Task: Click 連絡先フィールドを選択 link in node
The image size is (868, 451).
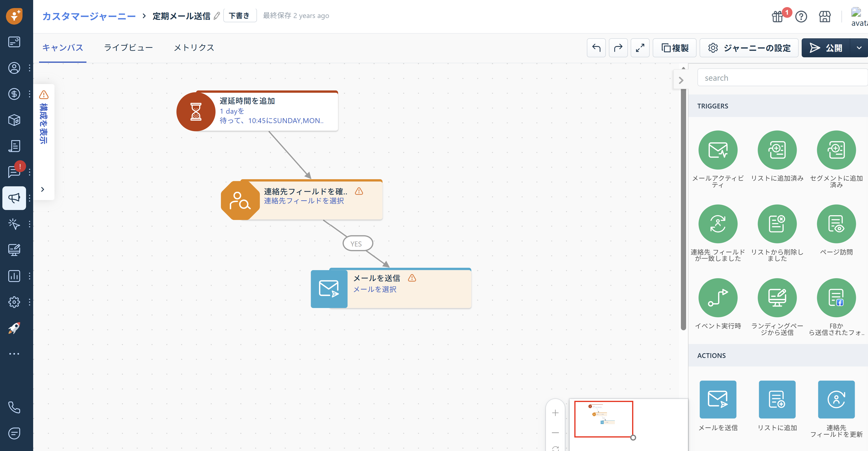Action: click(304, 201)
